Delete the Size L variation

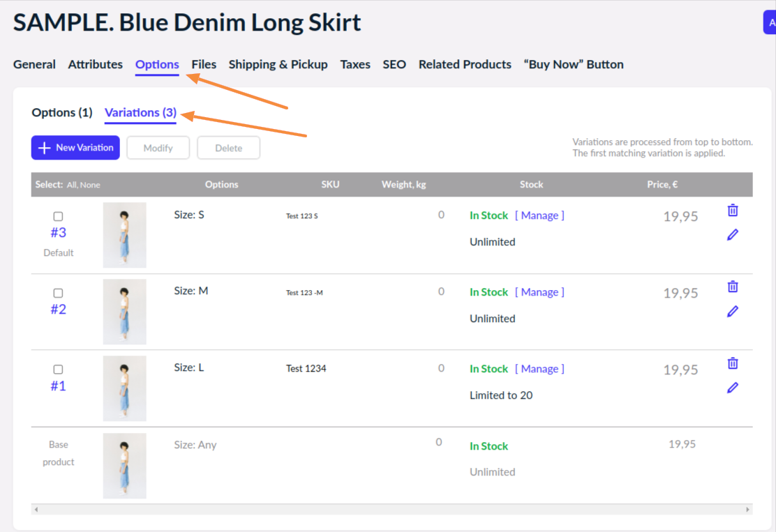click(733, 363)
